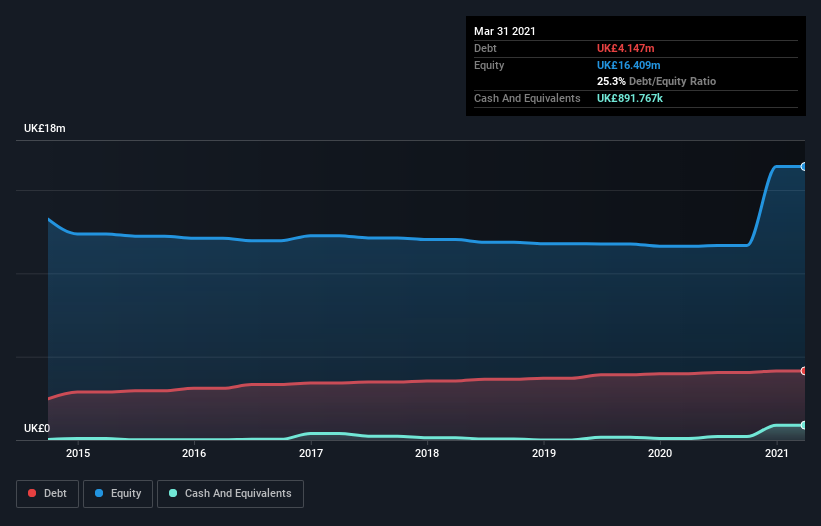Click the UK£18m y-axis label
The width and height of the screenshot is (821, 526).
pos(45,128)
